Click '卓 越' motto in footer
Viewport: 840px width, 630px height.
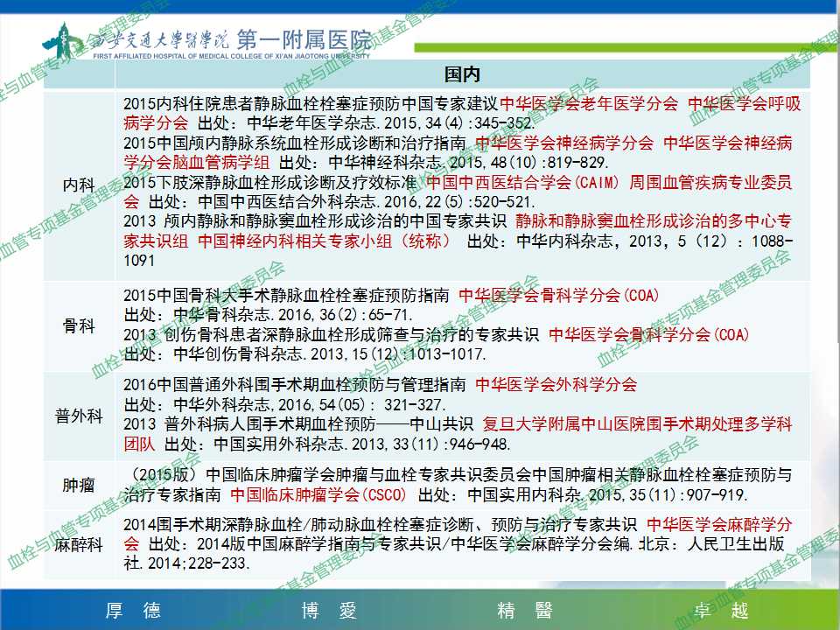pyautogui.click(x=721, y=610)
